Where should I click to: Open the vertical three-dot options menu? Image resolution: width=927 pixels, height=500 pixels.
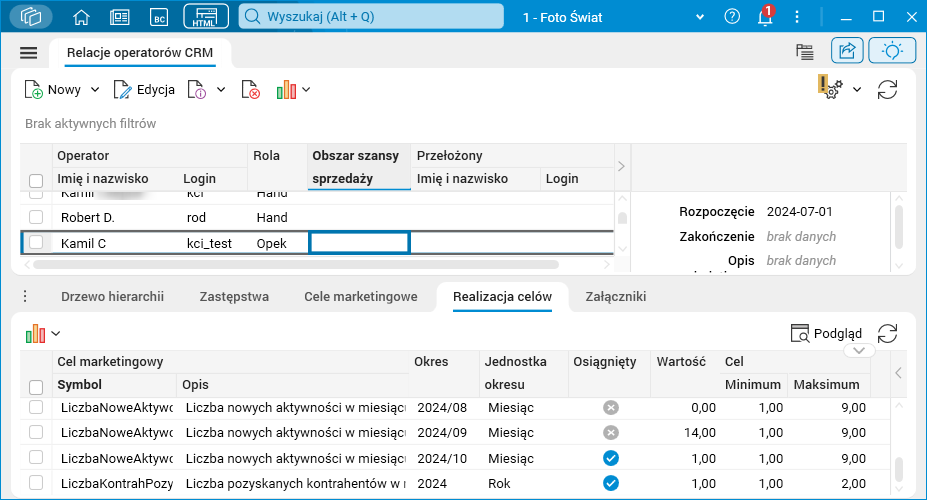click(797, 17)
